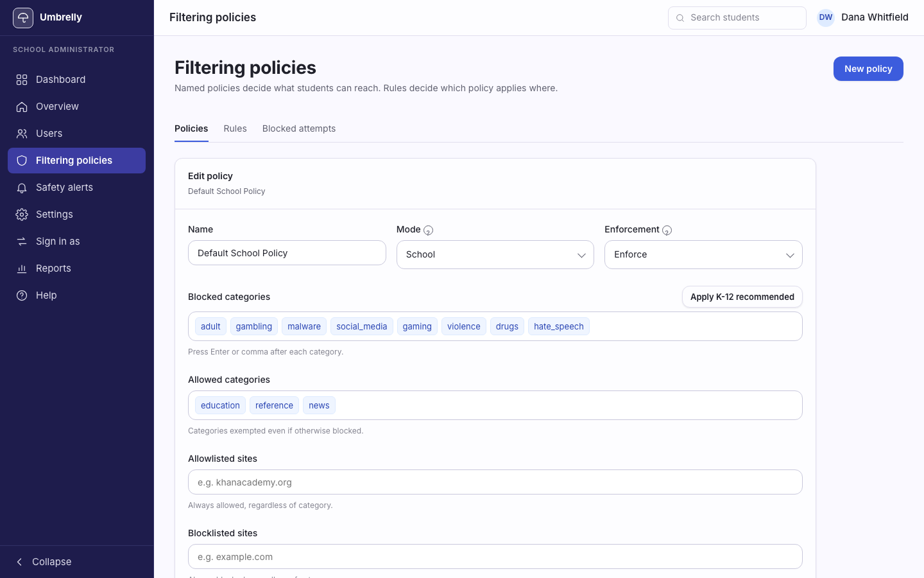The image size is (924, 578).
Task: Open Settings in the sidebar
Action: [x=76, y=215]
